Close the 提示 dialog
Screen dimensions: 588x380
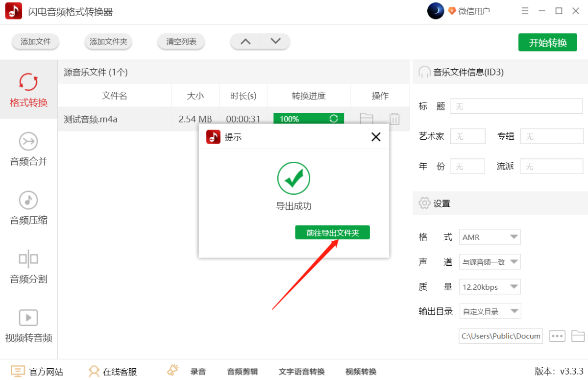point(376,137)
